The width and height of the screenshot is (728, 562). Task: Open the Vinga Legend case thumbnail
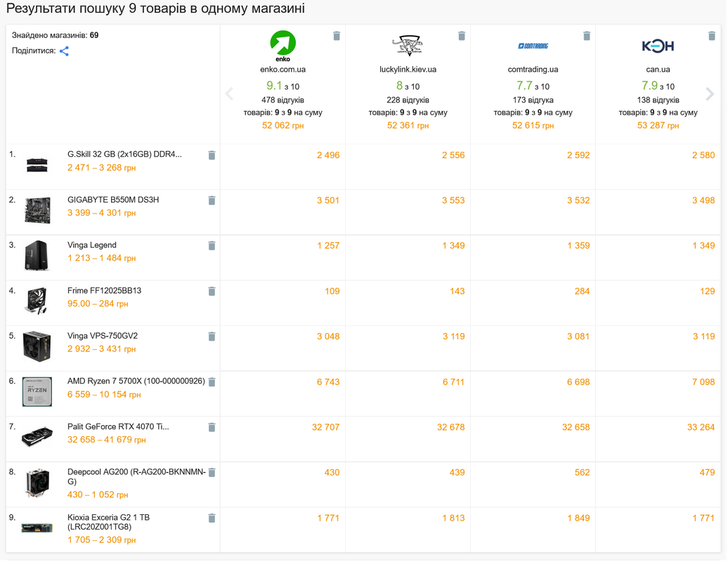(x=37, y=255)
